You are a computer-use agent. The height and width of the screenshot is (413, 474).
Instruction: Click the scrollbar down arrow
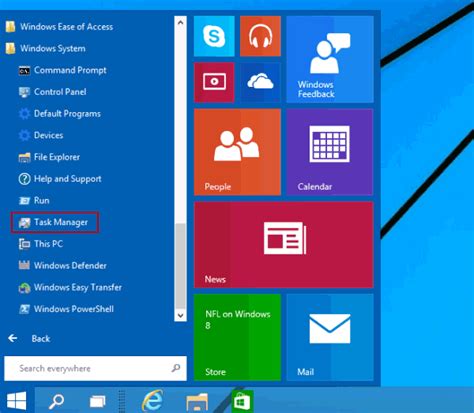click(x=180, y=315)
